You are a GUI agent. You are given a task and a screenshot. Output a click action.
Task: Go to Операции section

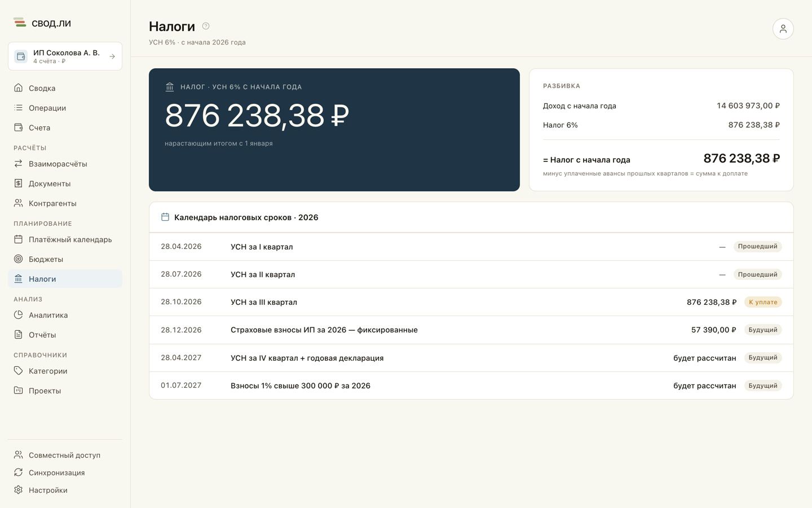65,108
